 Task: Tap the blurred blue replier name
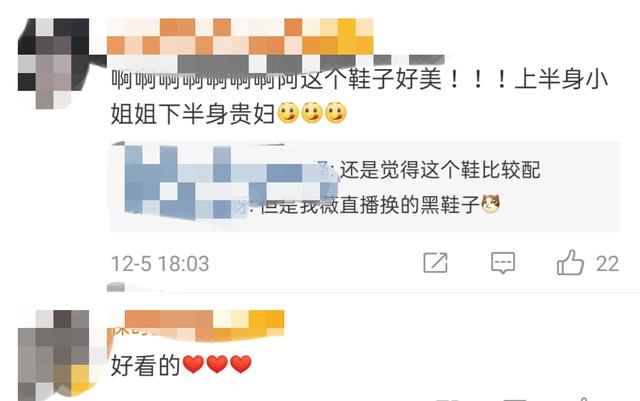pos(231,181)
